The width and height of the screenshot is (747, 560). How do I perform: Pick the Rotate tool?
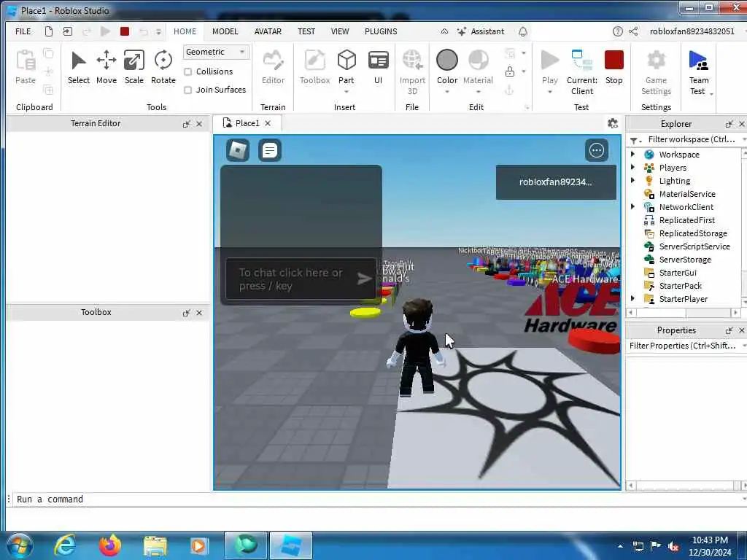(x=163, y=68)
